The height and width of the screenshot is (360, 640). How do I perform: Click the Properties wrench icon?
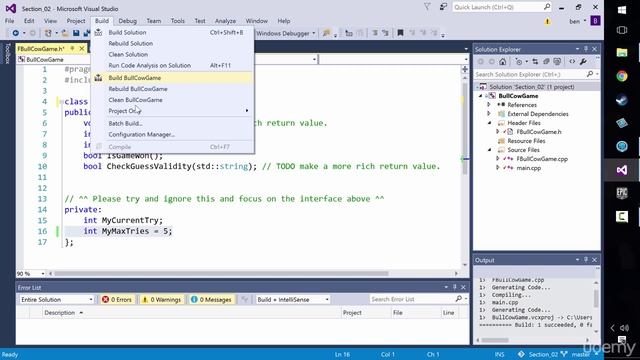[583, 62]
